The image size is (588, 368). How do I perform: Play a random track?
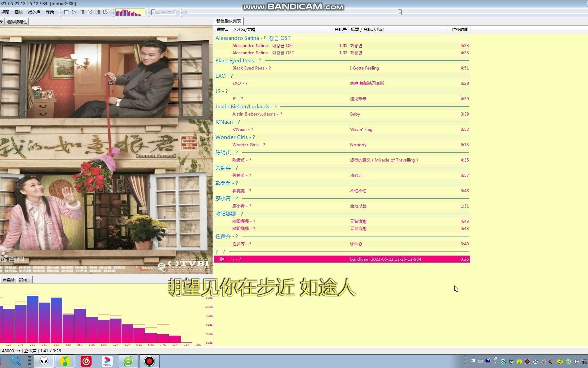pyautogui.click(x=106, y=12)
